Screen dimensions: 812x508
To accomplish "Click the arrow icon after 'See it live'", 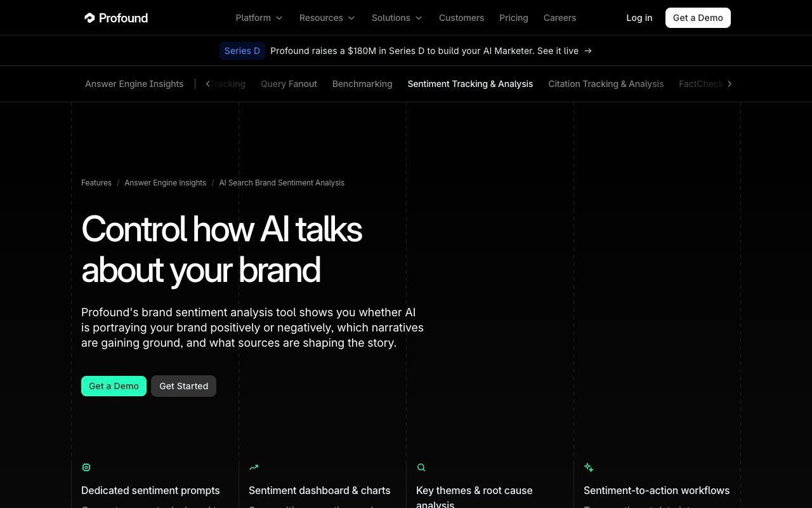I will 588,51.
